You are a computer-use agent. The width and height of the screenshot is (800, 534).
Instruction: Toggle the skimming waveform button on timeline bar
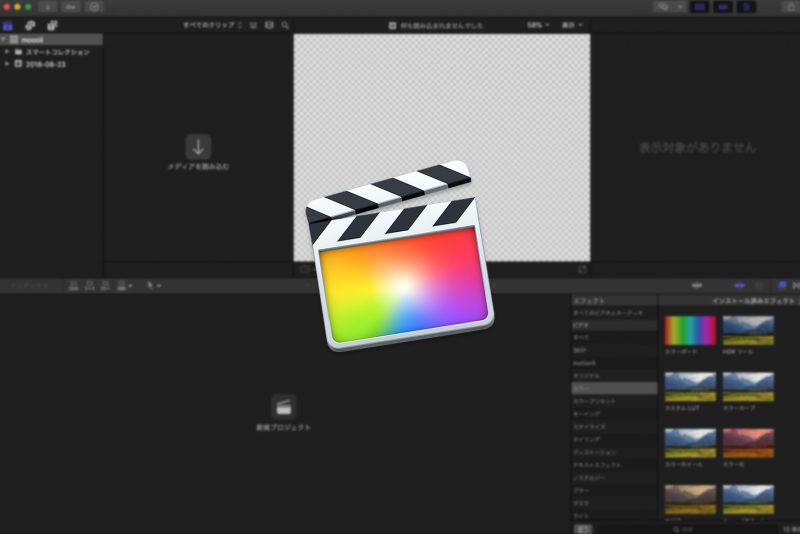tap(696, 286)
